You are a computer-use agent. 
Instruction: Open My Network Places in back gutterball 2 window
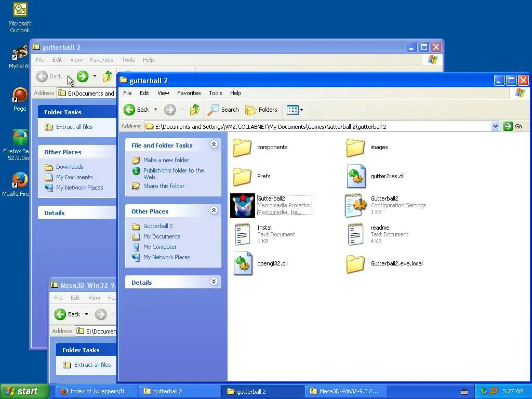[x=79, y=188]
